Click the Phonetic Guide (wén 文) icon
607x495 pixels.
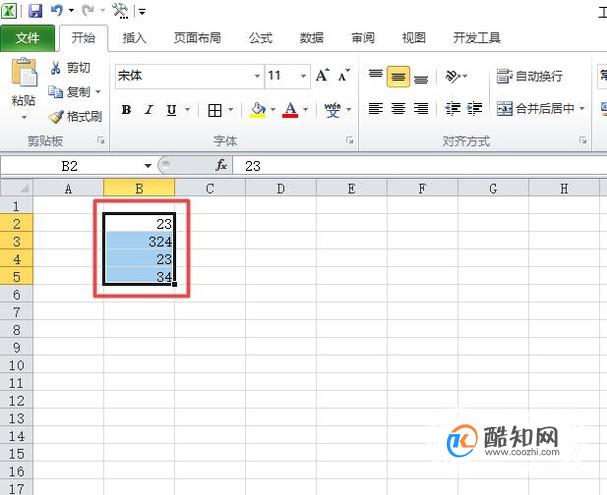pos(333,110)
